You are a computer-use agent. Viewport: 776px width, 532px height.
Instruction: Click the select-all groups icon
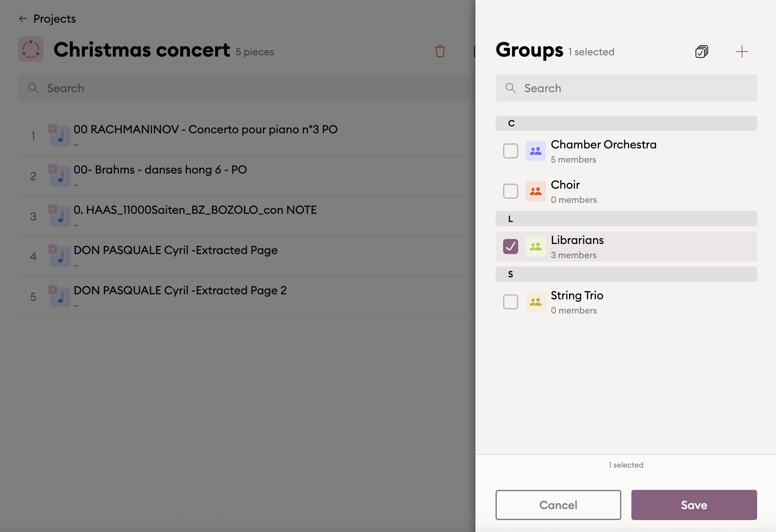701,52
